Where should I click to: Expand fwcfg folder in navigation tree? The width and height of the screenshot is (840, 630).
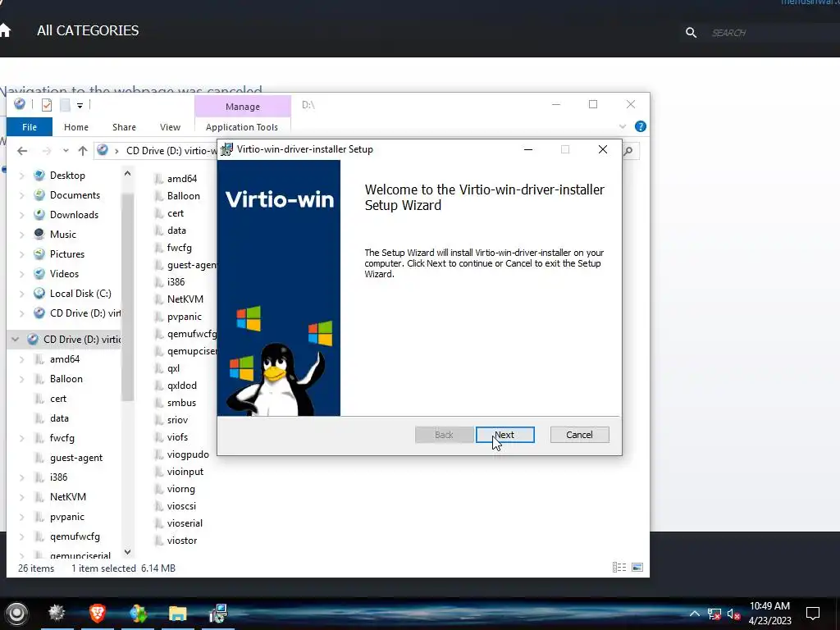click(21, 438)
